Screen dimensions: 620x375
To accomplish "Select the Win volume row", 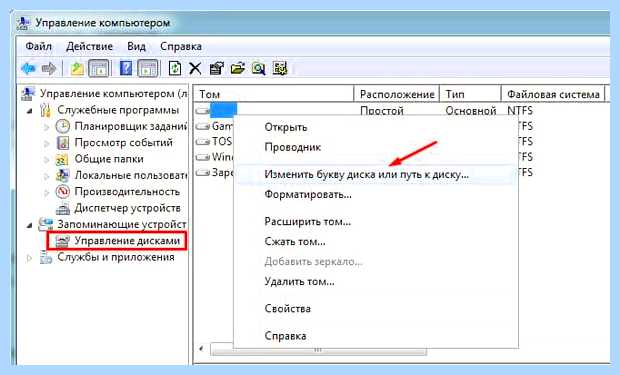I will point(222,157).
